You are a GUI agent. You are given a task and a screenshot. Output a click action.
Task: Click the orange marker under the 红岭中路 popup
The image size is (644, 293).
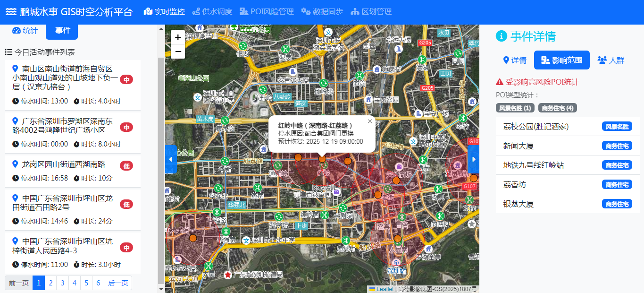coord(322,159)
